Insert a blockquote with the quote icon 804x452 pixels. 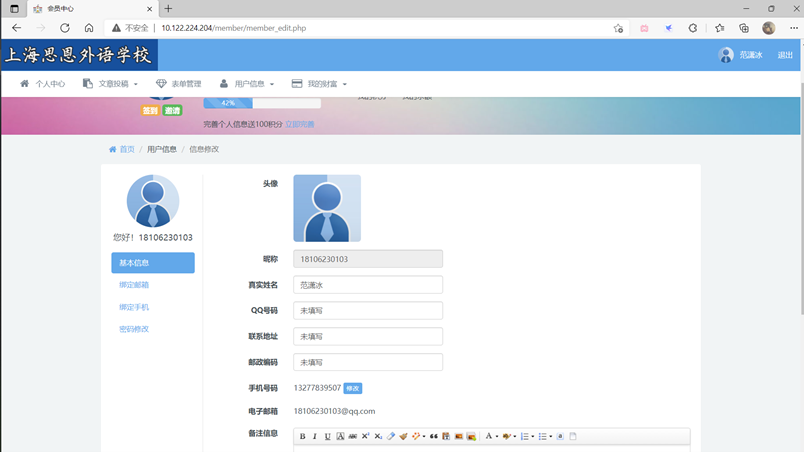(434, 436)
